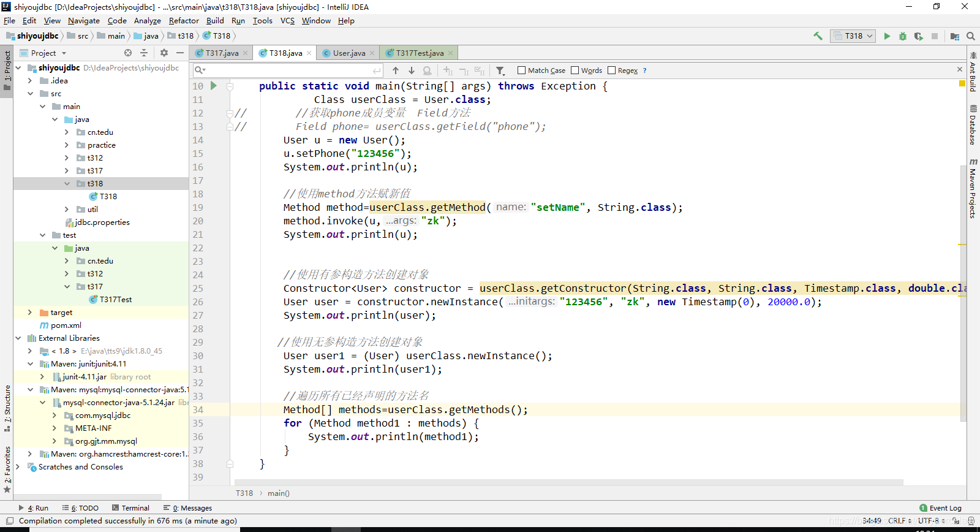Collapse the src folder
This screenshot has width=980, height=532.
[30, 94]
